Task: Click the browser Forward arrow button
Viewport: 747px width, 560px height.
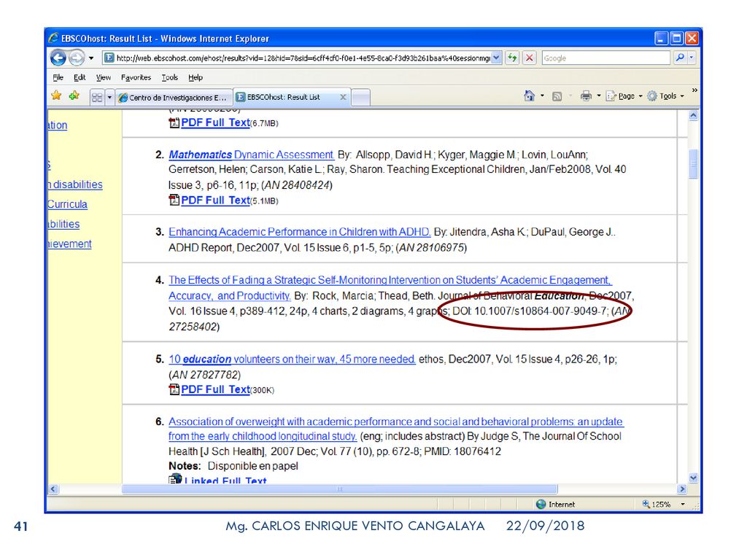Action: pyautogui.click(x=76, y=58)
